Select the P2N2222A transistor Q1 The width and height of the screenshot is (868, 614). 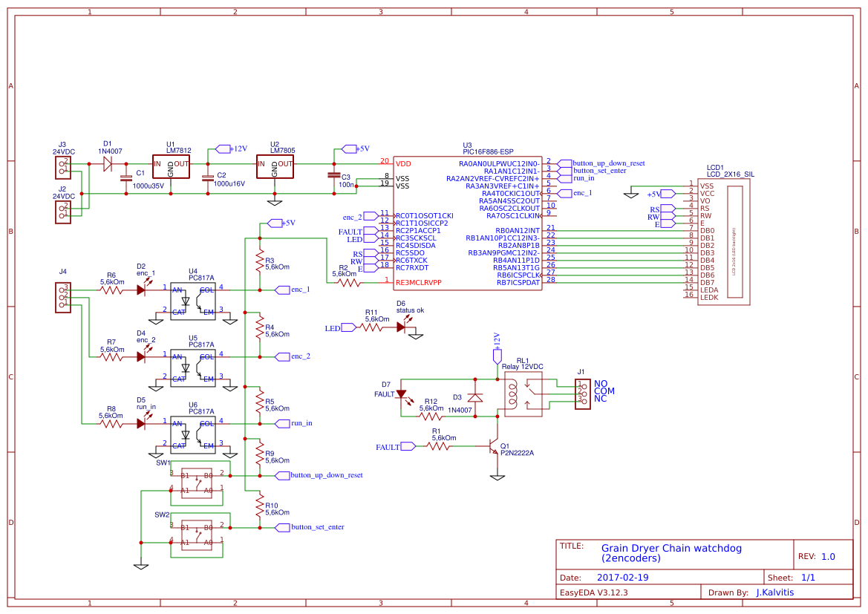coord(494,445)
